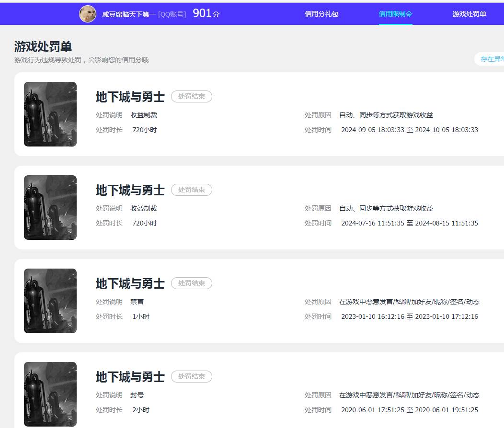Click 地下城与勇士 title in the 禁言 record
The height and width of the screenshot is (428, 504).
pyautogui.click(x=130, y=283)
